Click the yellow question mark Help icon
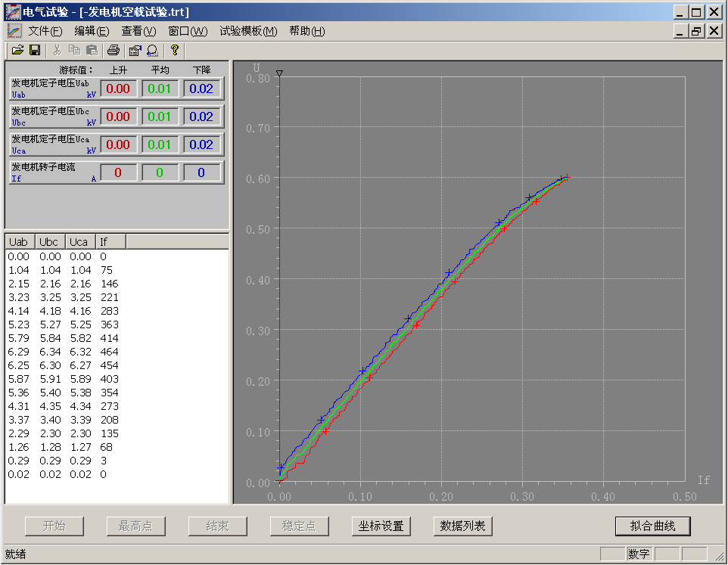The height and width of the screenshot is (565, 728). [174, 51]
